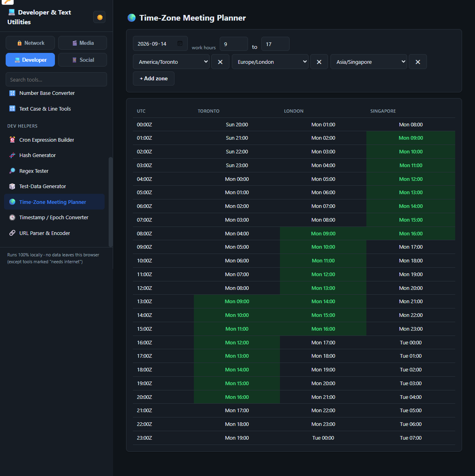Click Singapore cell Tue 00:00
475x476 pixels.
point(411,342)
